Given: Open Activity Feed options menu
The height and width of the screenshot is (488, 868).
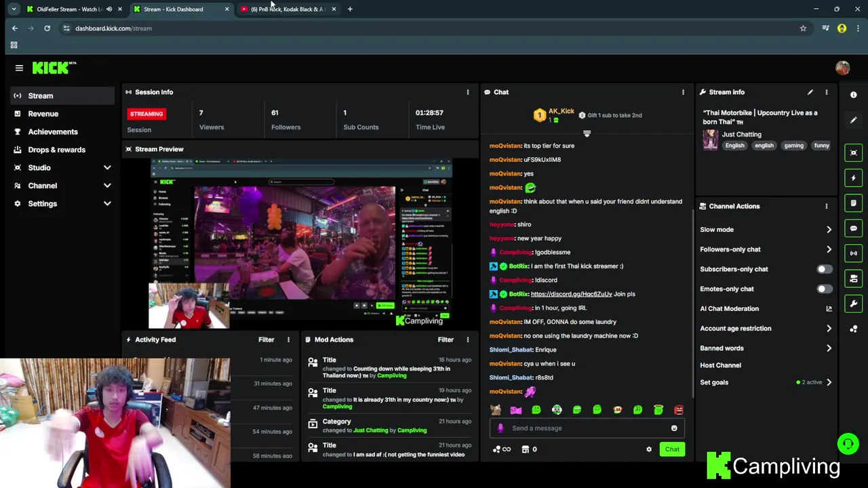Looking at the screenshot, I should (x=288, y=340).
